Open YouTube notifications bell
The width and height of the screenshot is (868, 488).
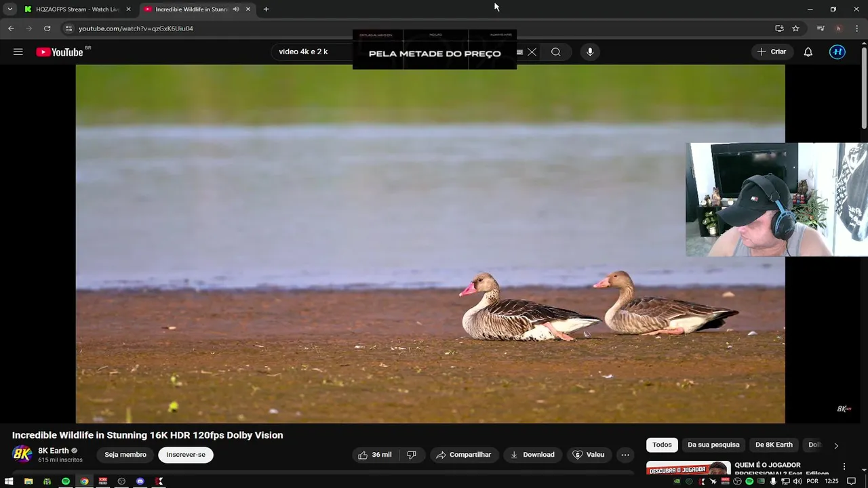(808, 52)
